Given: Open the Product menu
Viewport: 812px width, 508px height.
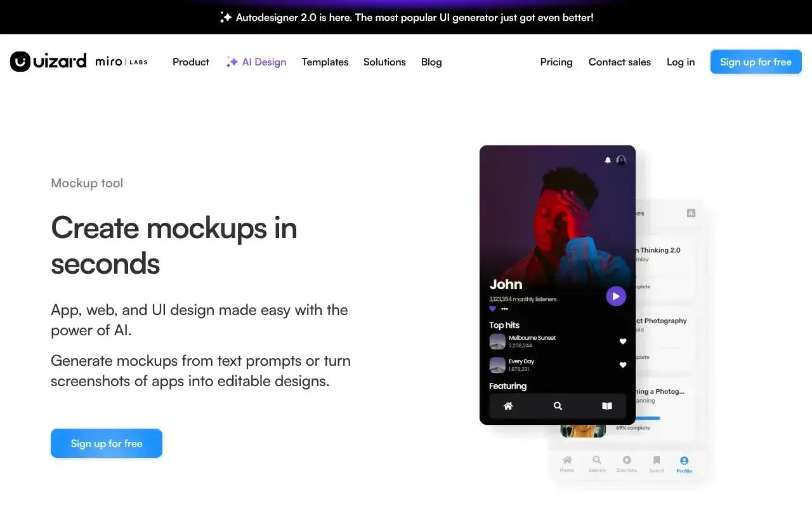Looking at the screenshot, I should [191, 62].
